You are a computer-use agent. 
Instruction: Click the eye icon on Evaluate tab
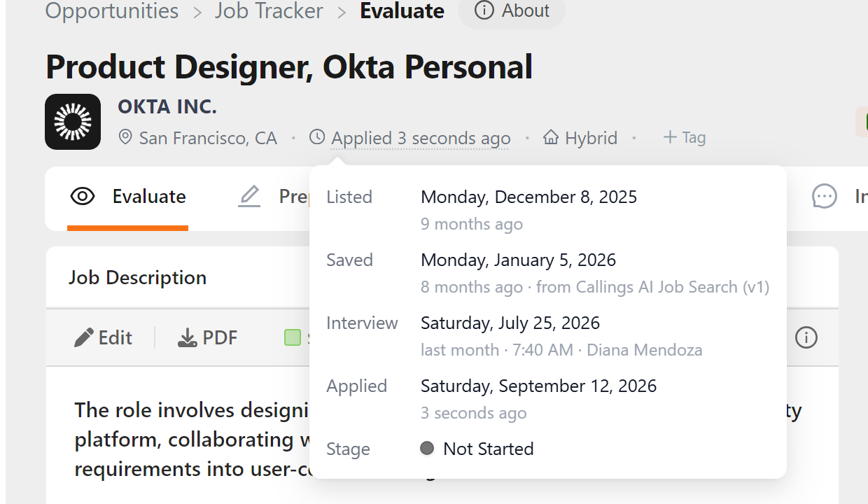tap(83, 197)
